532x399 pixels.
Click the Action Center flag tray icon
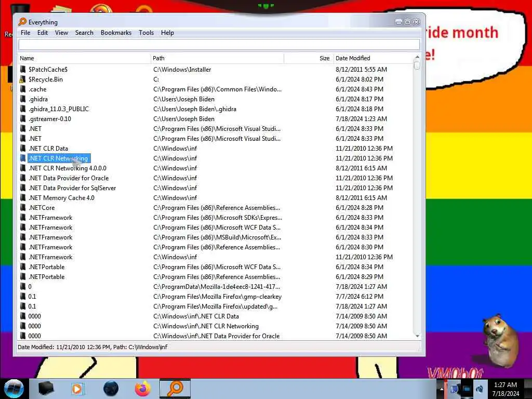[x=454, y=389]
